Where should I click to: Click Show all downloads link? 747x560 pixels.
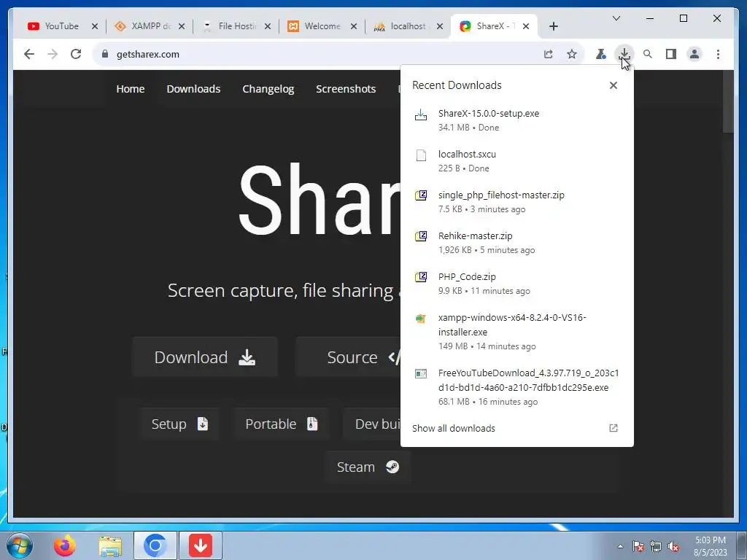coord(454,428)
